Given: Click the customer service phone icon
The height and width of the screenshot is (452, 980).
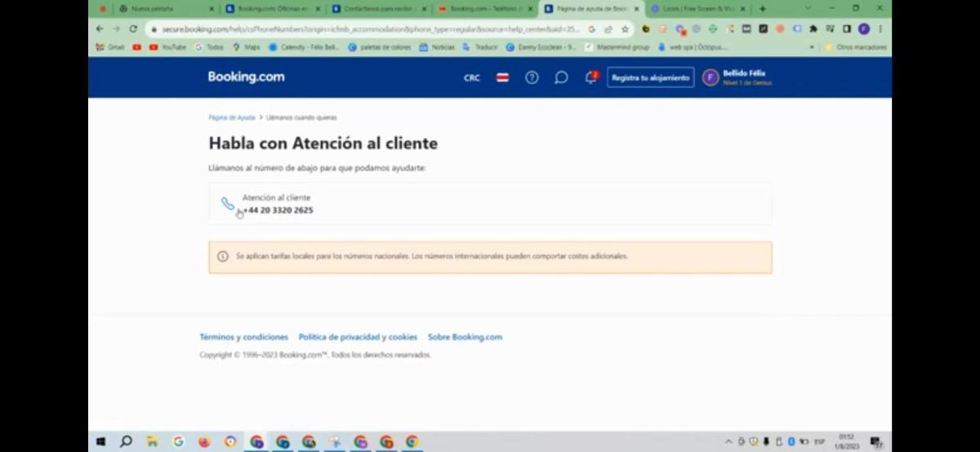Looking at the screenshot, I should click(228, 203).
